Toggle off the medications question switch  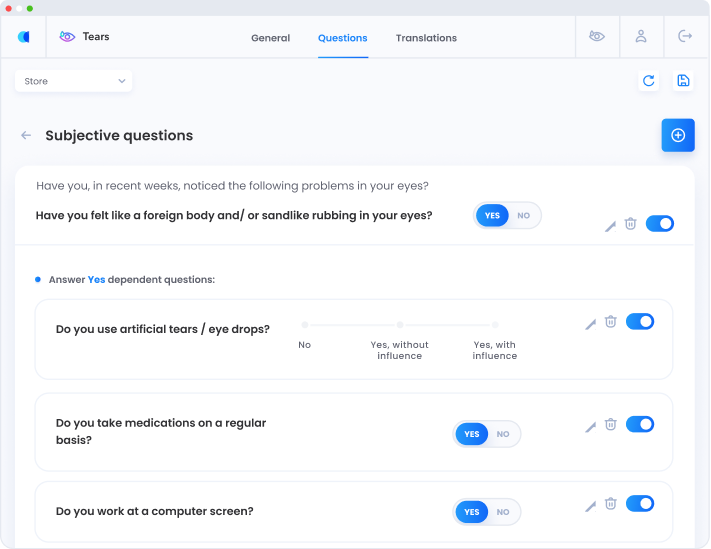(x=640, y=424)
